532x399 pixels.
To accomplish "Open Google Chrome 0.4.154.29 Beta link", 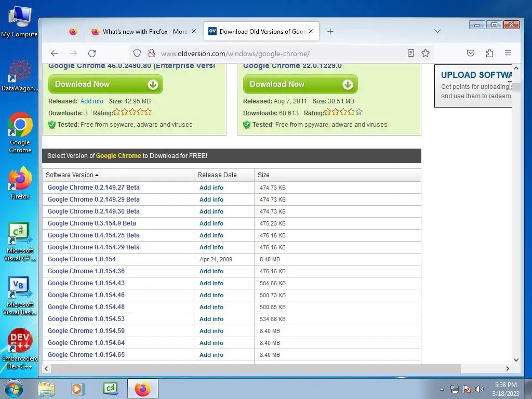I will [94, 247].
